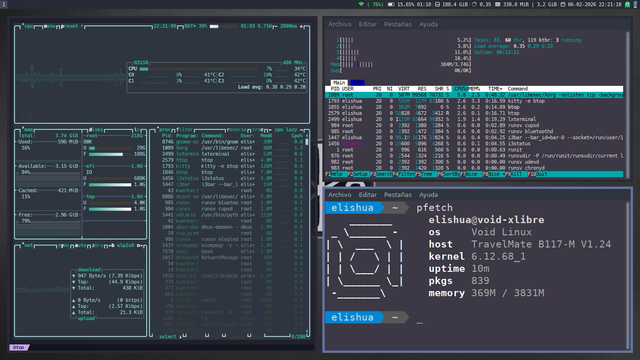Open the Editar menu in the pfetch terminal
This screenshot has width=640, height=360.
pyautogui.click(x=368, y=195)
